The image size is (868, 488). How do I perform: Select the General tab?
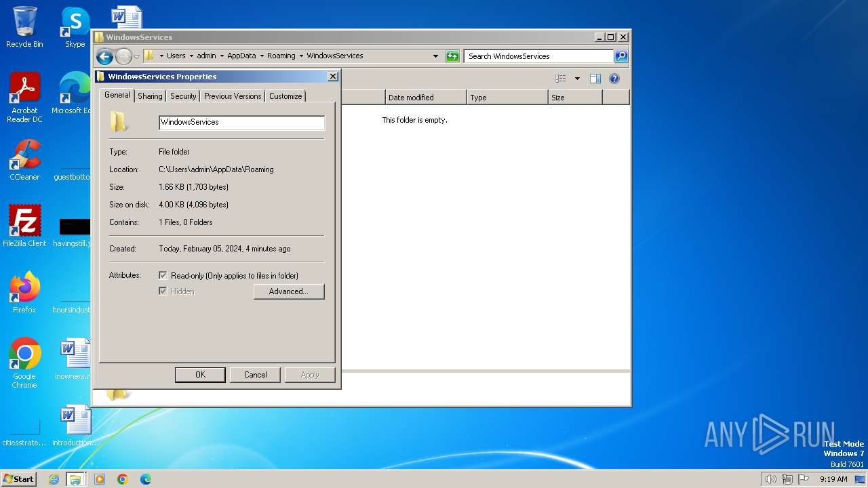click(117, 95)
